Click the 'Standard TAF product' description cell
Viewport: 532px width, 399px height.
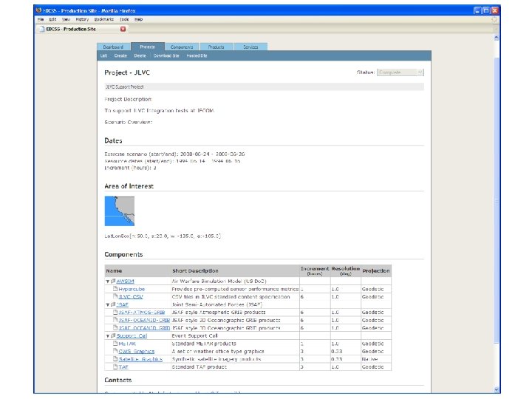pyautogui.click(x=235, y=367)
